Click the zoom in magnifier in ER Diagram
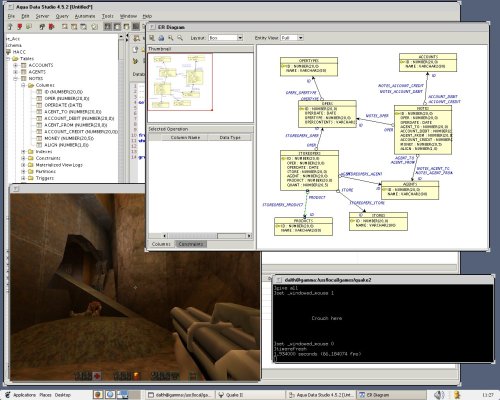The height and width of the screenshot is (400, 500). [x=171, y=38]
